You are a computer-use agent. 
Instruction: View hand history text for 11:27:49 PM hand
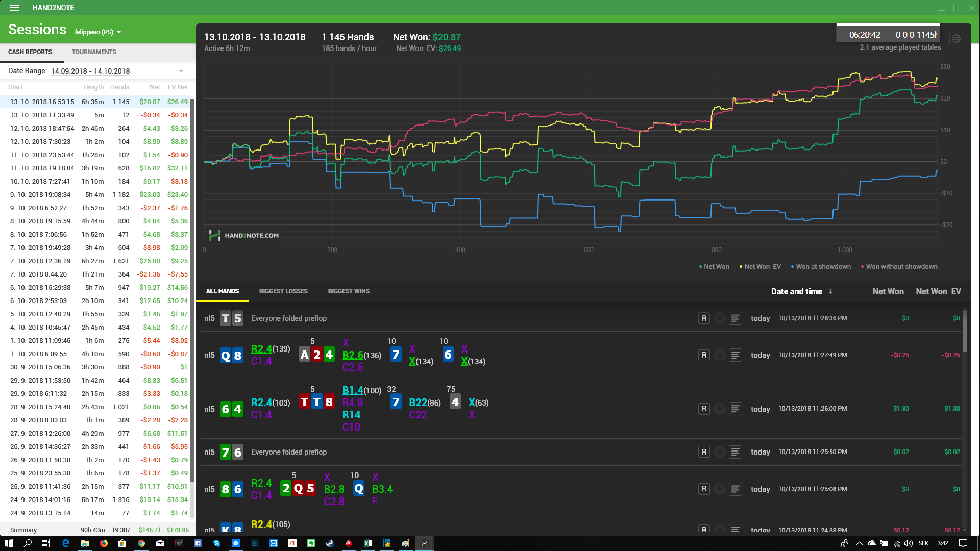tap(736, 355)
